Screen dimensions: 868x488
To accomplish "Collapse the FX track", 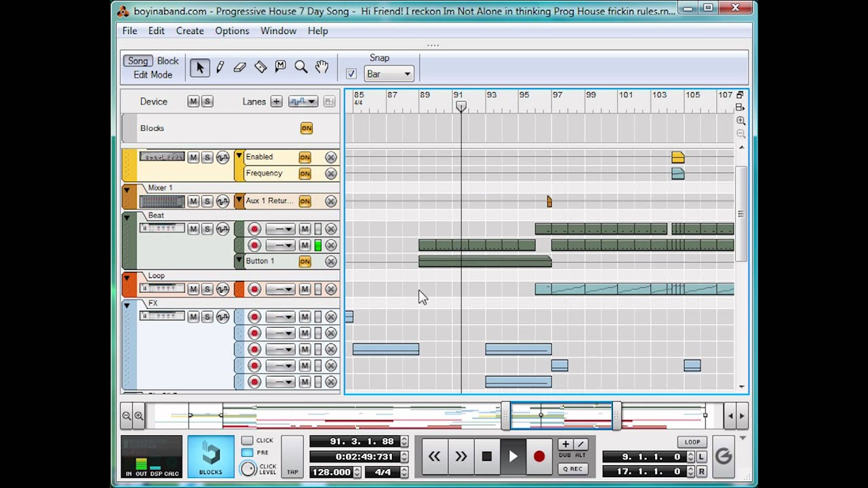I will point(127,306).
